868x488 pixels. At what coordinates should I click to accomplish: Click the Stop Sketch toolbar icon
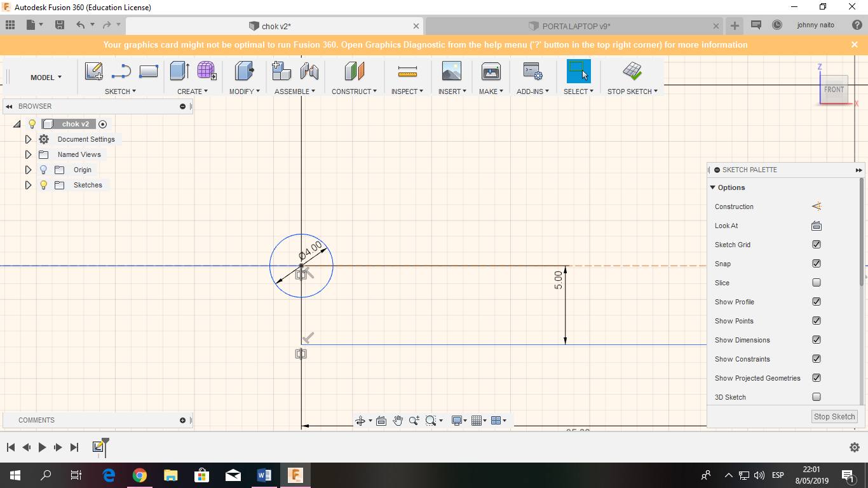click(632, 71)
